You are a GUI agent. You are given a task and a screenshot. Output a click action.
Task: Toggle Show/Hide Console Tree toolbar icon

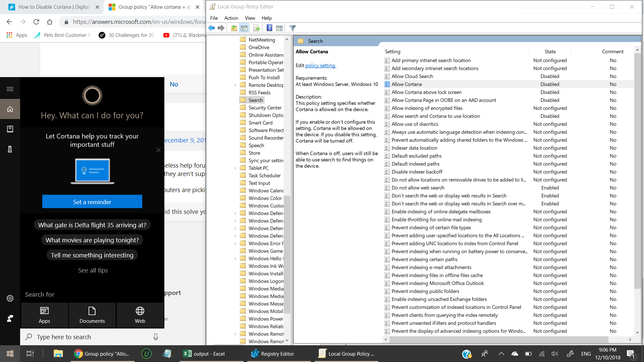244,28
